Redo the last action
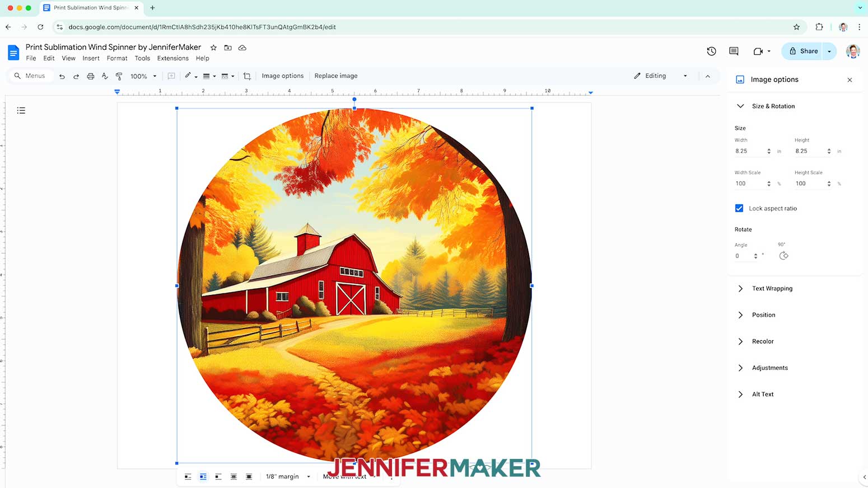868x488 pixels. tap(76, 76)
